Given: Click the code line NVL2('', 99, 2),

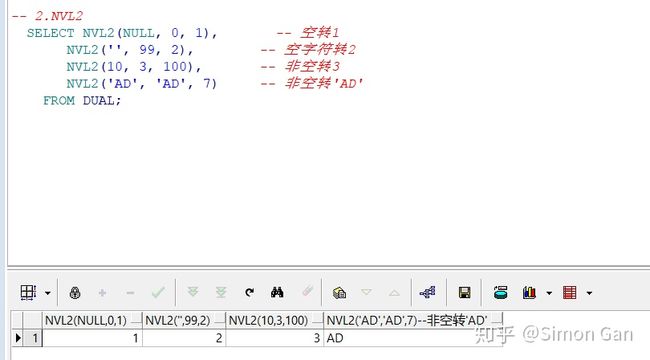Looking at the screenshot, I should [130, 50].
